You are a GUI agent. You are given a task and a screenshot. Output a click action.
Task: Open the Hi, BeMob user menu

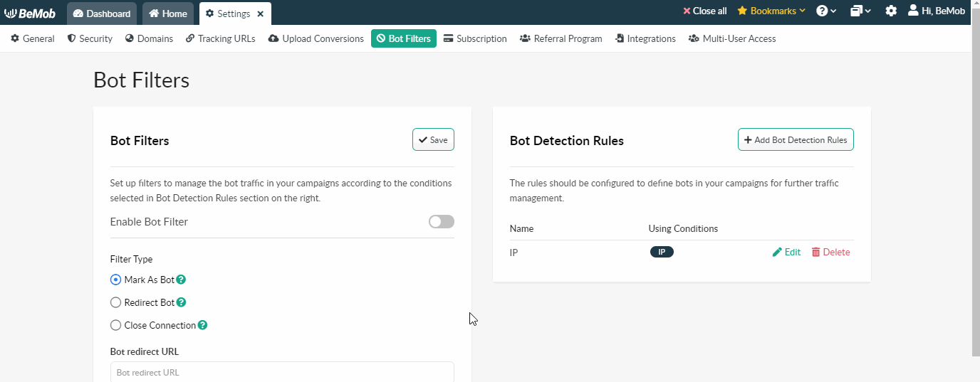pyautogui.click(x=937, y=11)
